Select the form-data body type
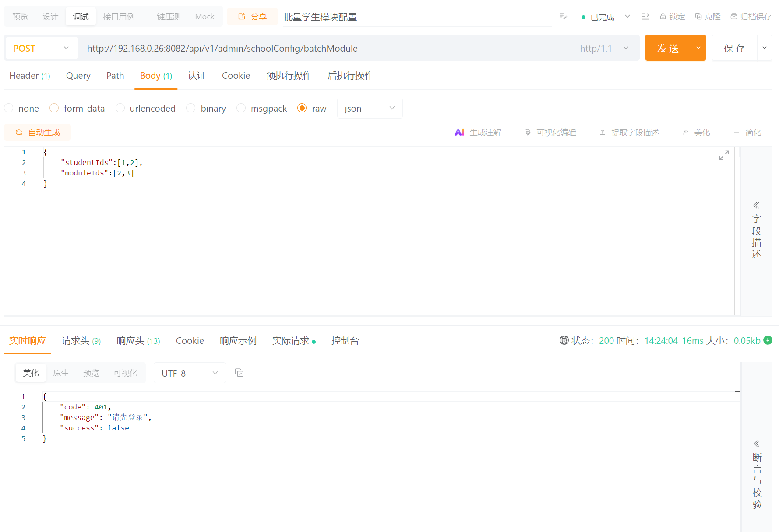The image size is (779, 532). pyautogui.click(x=54, y=108)
